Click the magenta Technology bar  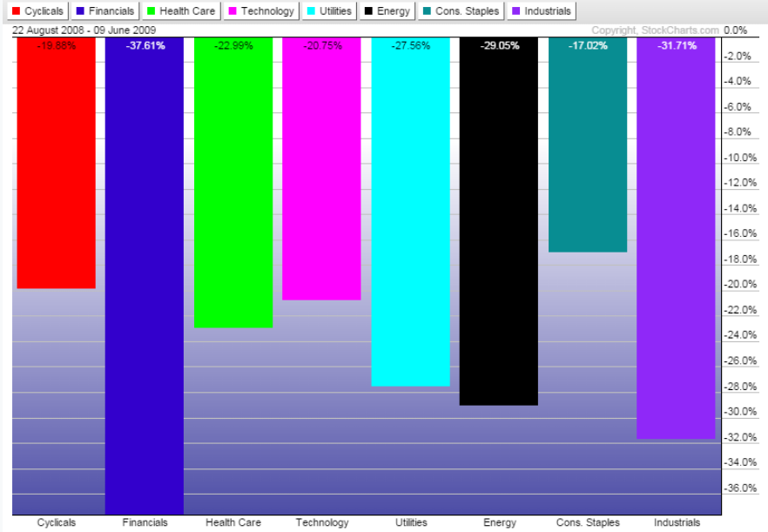321,174
